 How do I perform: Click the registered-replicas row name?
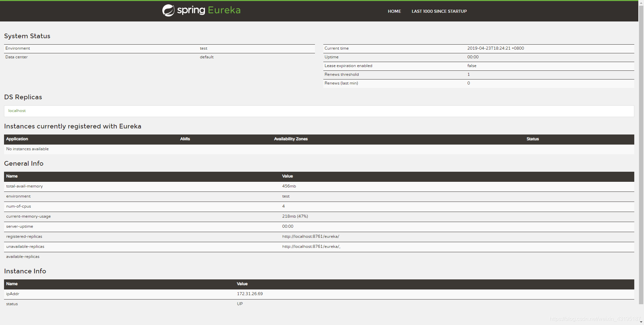(x=24, y=236)
